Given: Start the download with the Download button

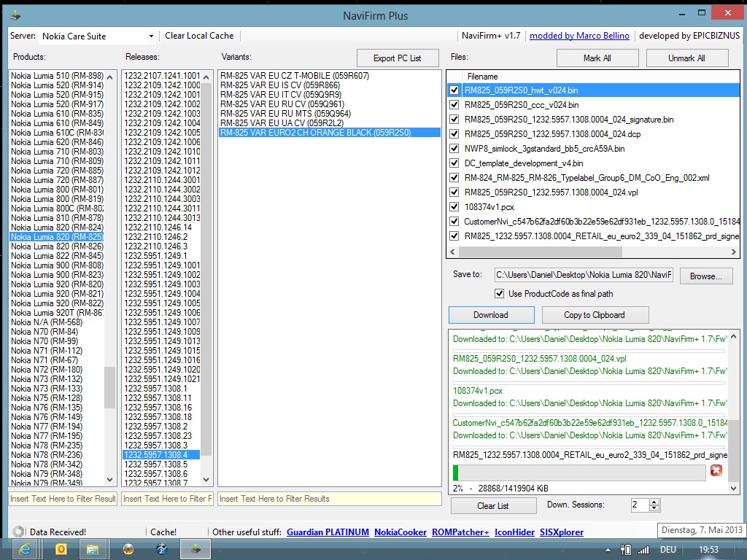Looking at the screenshot, I should 491,315.
